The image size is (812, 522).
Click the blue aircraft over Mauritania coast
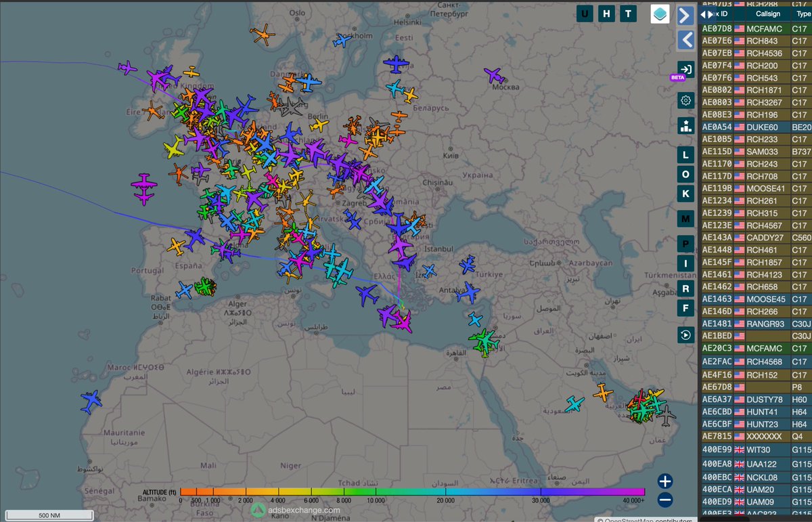coord(91,401)
